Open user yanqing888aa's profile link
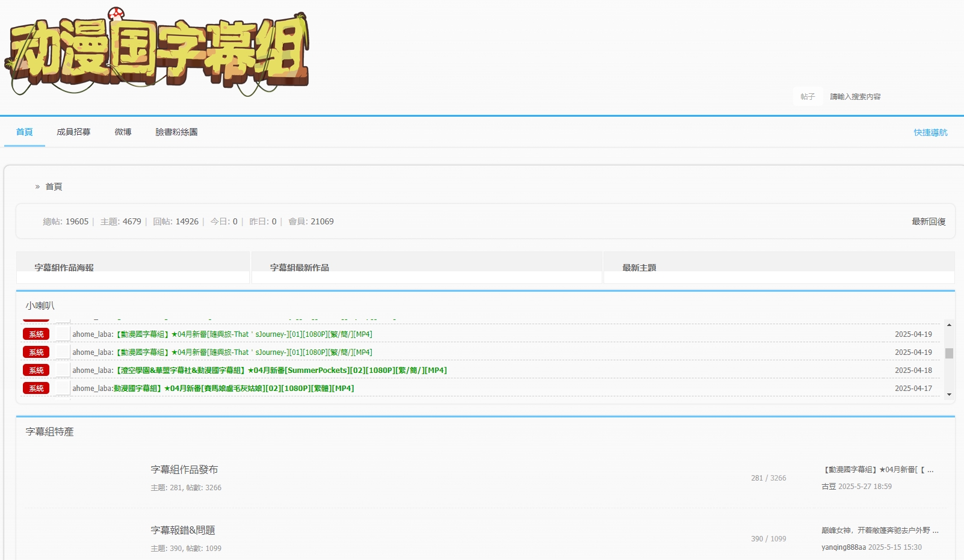964x560 pixels. tap(844, 547)
